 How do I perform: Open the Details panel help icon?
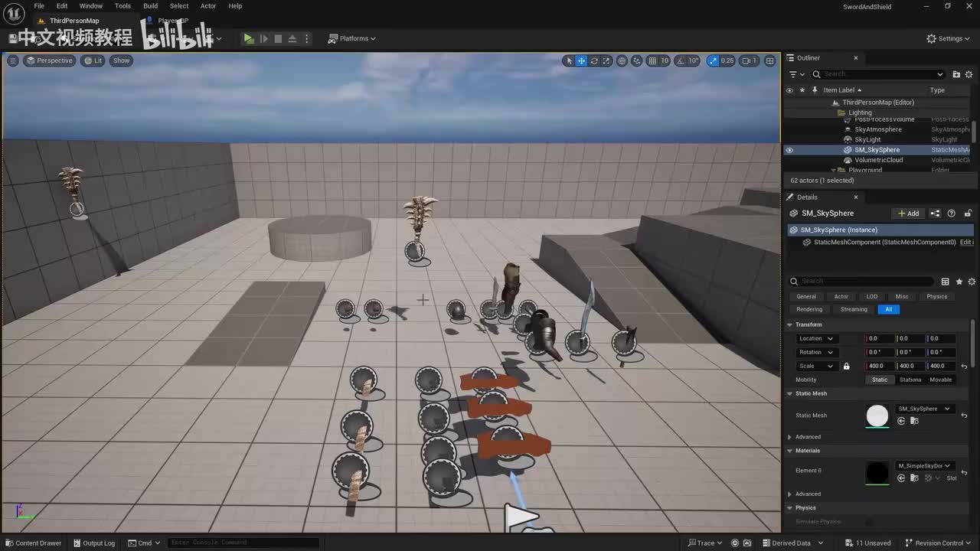click(952, 214)
